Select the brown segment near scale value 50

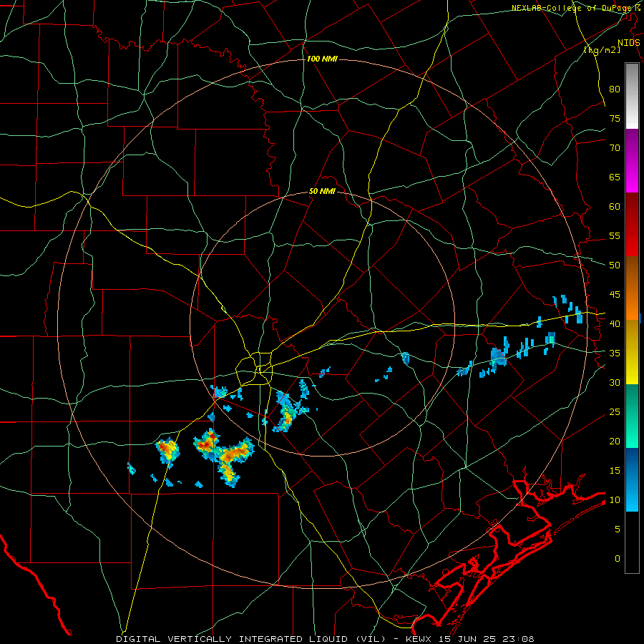[632, 272]
